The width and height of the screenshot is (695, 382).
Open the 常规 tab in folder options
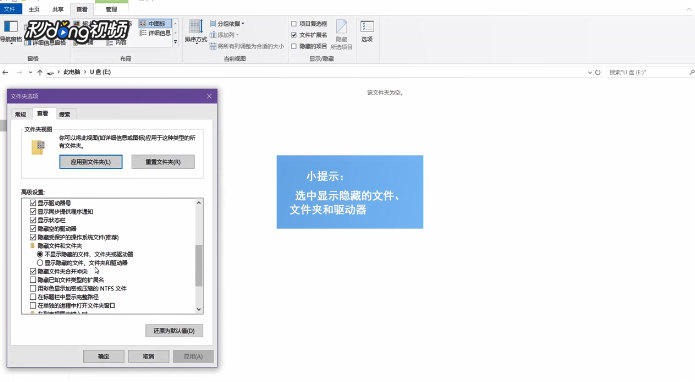(x=21, y=114)
